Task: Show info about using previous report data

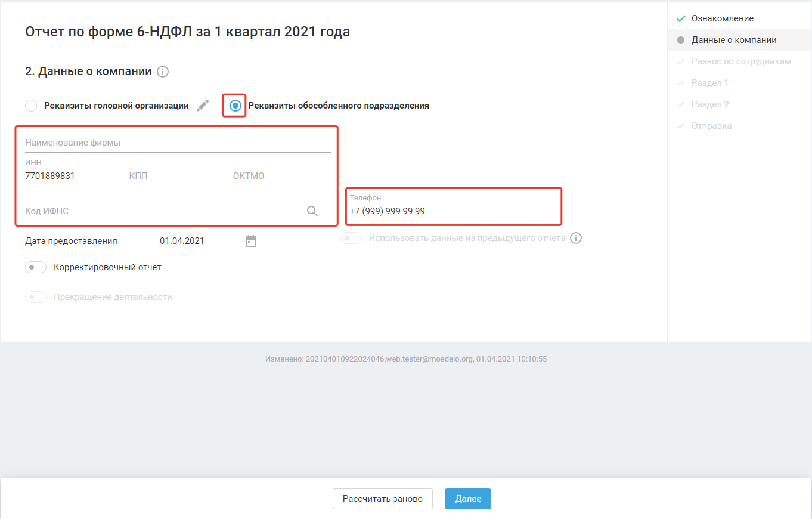Action: (x=576, y=238)
